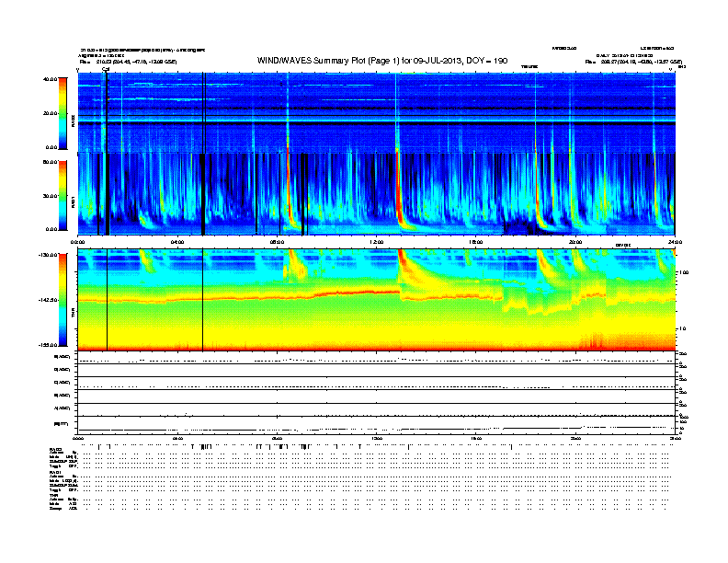Click the Cal marker above RAD2 panel
728x563 pixels.
(106, 69)
